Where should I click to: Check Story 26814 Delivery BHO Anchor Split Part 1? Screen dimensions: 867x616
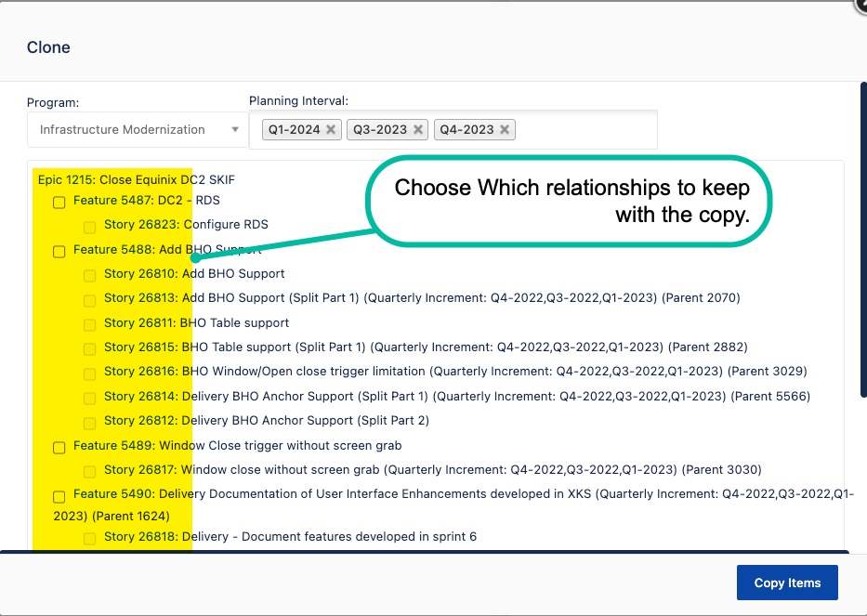point(89,399)
